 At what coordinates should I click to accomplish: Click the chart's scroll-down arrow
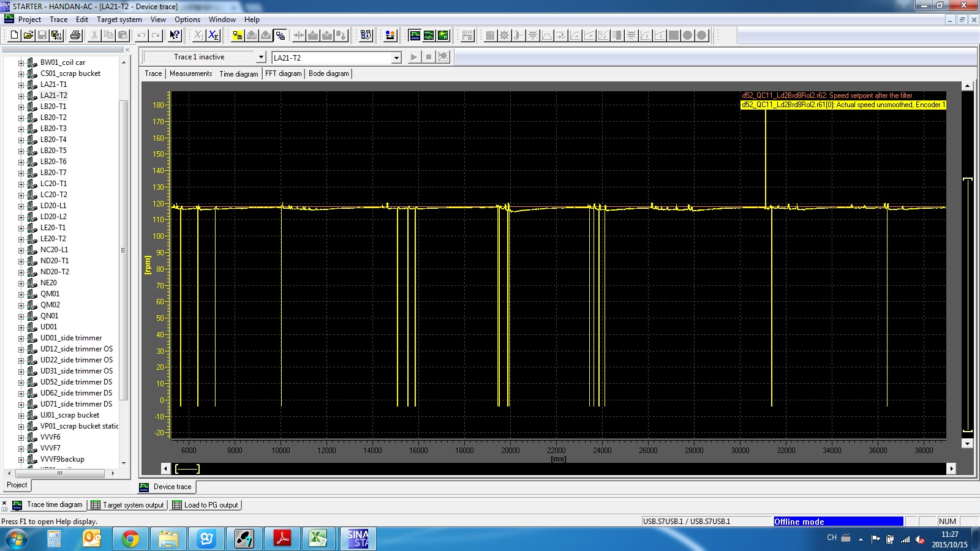click(968, 443)
